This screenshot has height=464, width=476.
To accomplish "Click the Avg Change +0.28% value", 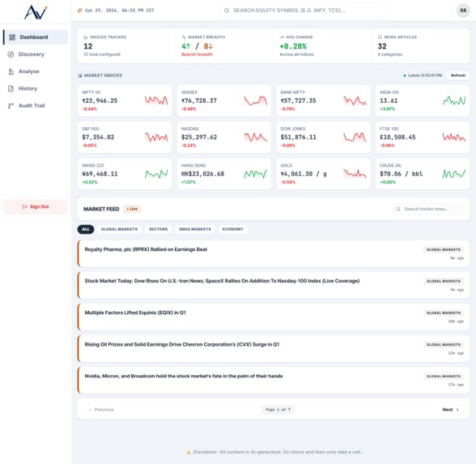I will pyautogui.click(x=293, y=46).
